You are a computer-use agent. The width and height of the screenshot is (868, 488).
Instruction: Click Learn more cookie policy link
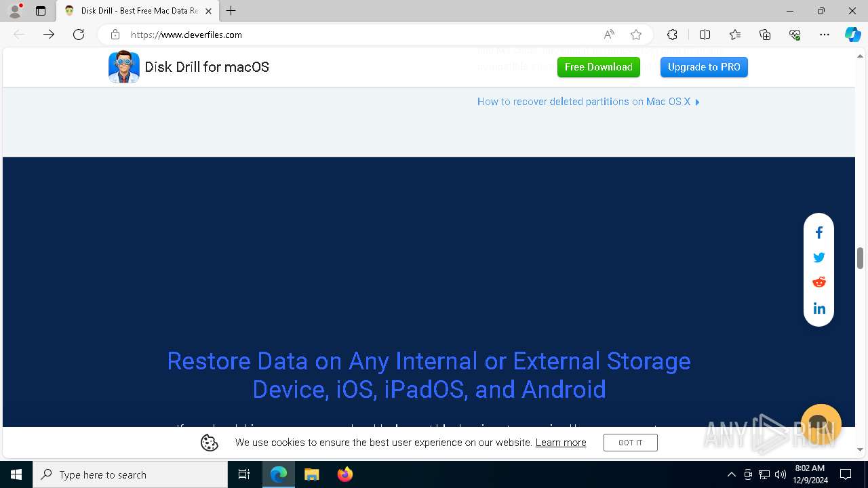(x=561, y=443)
